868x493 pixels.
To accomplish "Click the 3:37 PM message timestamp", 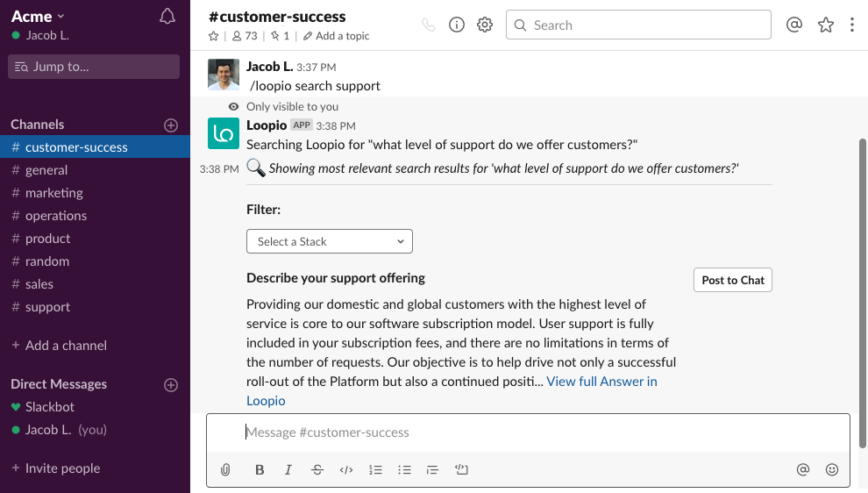I will 317,67.
